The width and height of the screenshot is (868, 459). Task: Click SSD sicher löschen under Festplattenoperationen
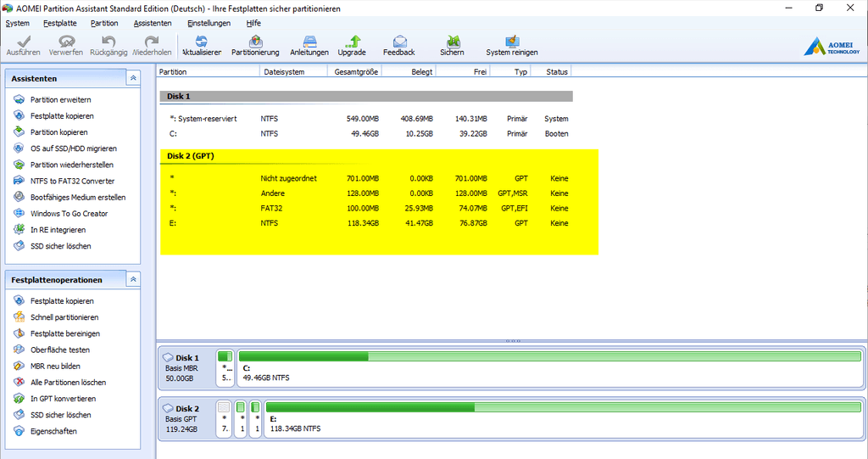coord(60,415)
